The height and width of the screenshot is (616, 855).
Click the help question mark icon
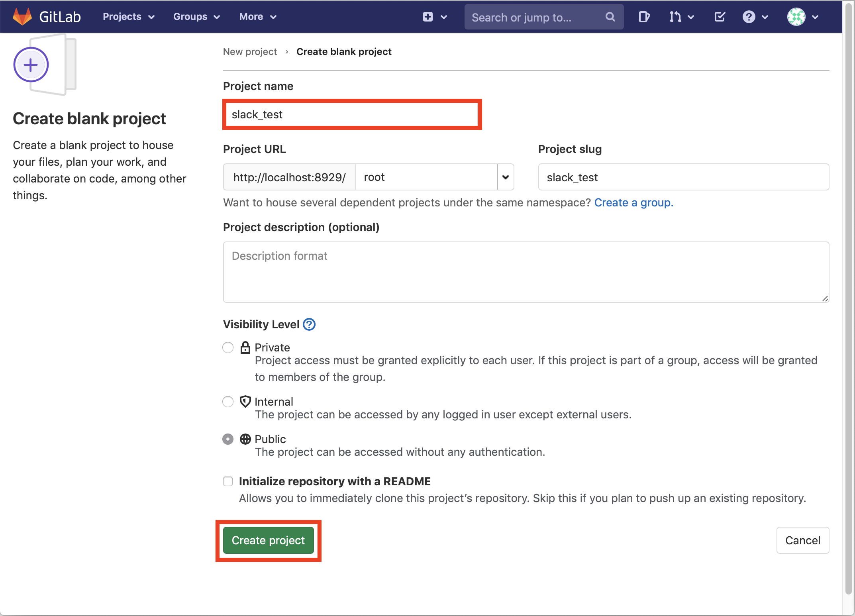pos(749,17)
